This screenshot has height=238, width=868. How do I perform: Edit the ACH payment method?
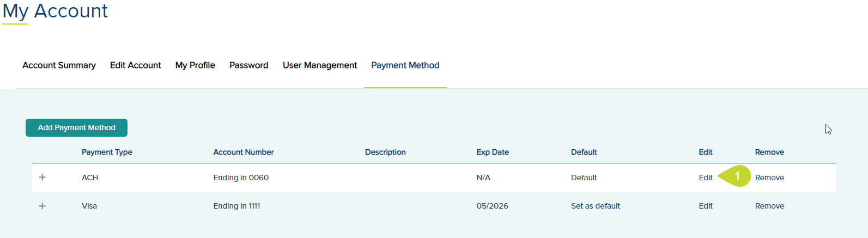[x=706, y=178]
